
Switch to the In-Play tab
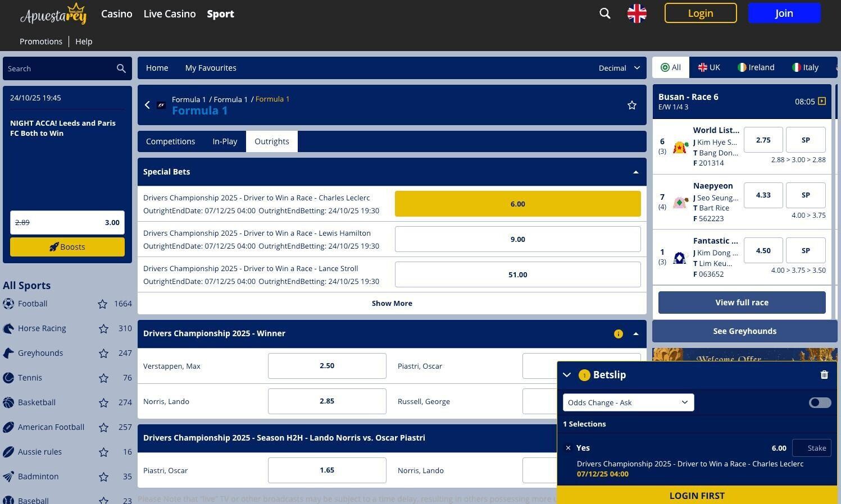point(225,141)
